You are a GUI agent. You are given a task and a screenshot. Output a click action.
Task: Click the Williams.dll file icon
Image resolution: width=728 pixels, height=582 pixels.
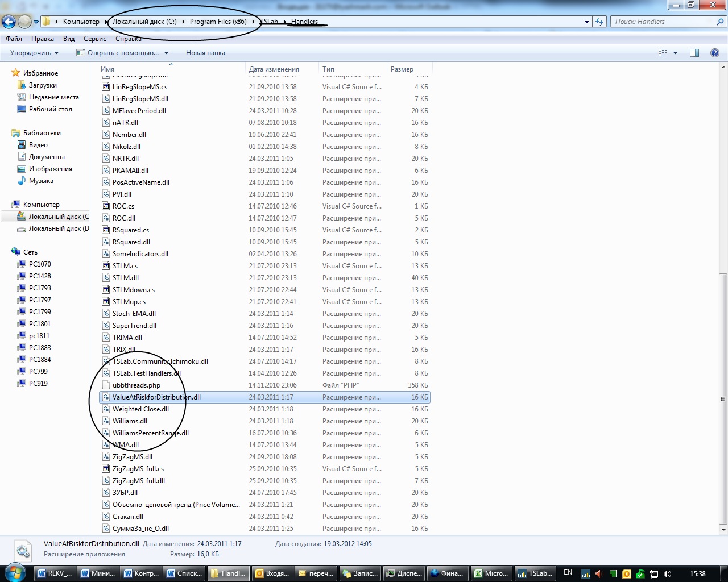click(106, 421)
